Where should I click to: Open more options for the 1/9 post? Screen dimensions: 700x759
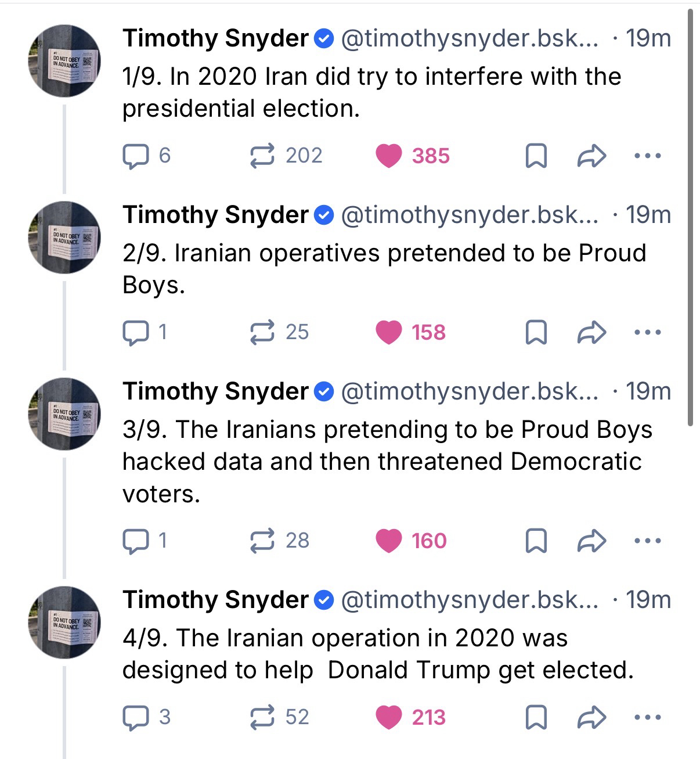(647, 156)
